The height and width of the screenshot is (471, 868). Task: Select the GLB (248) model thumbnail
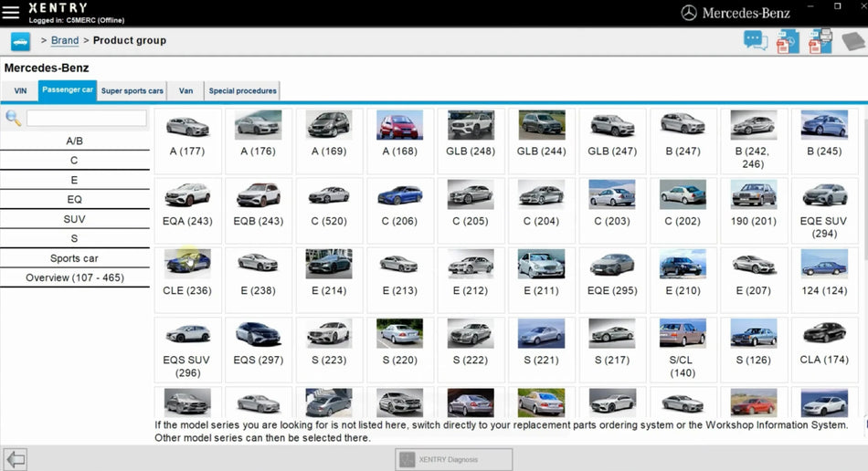pos(471,133)
